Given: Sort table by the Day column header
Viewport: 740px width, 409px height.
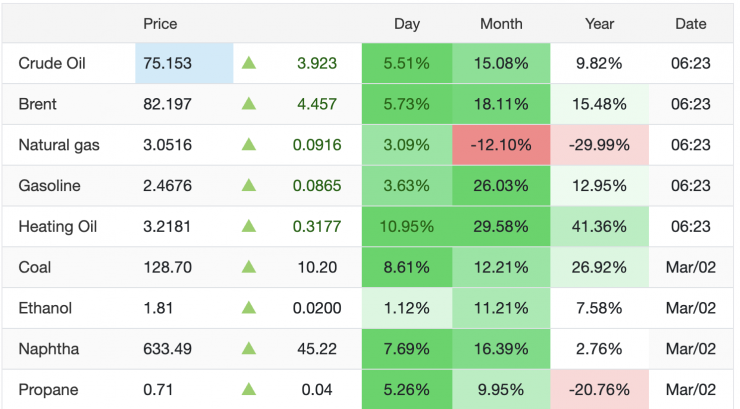Looking at the screenshot, I should pyautogui.click(x=407, y=23).
